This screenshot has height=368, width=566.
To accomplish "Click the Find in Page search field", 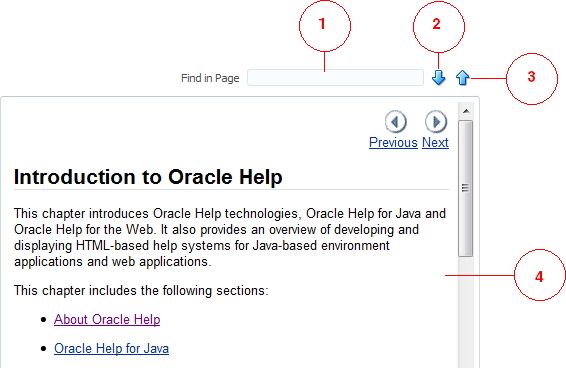I will pos(335,78).
